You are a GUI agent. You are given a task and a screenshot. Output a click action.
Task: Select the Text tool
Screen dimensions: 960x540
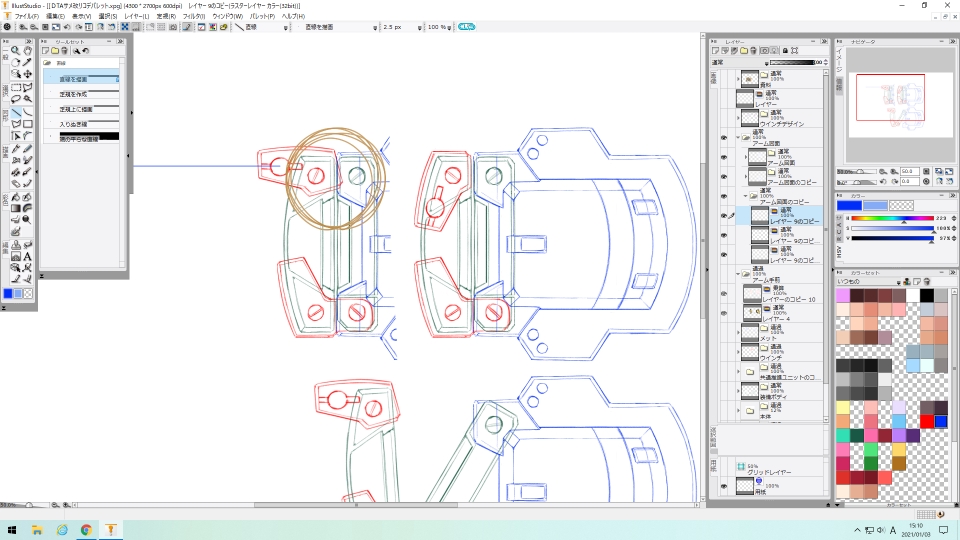coord(28,257)
